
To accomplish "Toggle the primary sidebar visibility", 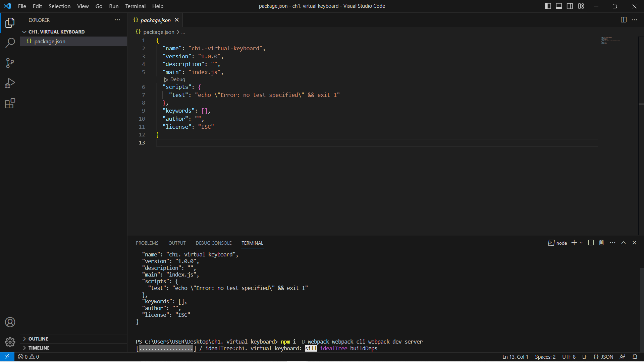I will (x=548, y=6).
